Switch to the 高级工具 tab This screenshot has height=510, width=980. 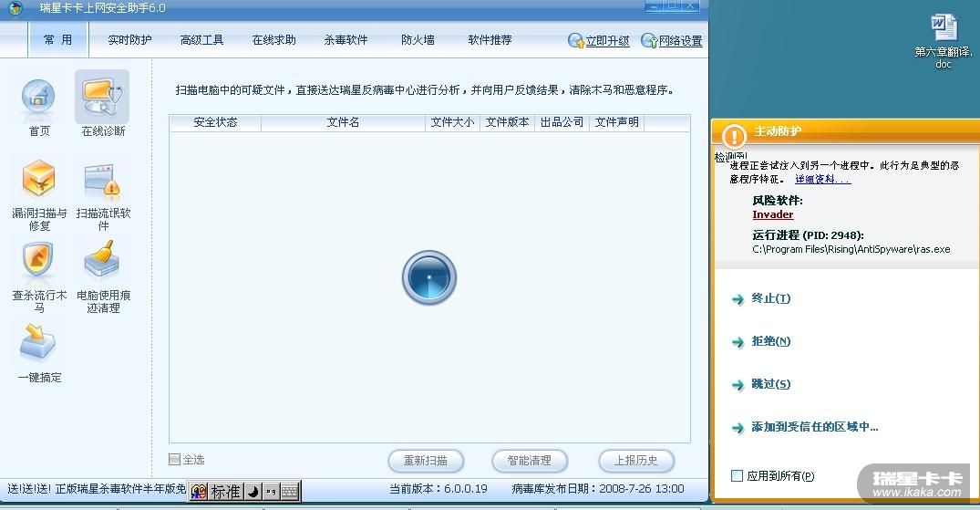click(x=201, y=40)
